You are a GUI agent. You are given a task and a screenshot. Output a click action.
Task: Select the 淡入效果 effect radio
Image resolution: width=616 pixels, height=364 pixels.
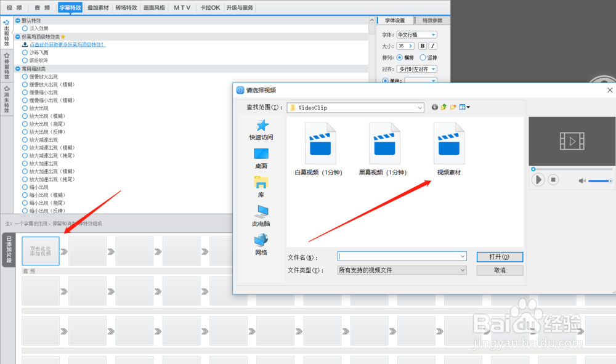25,28
